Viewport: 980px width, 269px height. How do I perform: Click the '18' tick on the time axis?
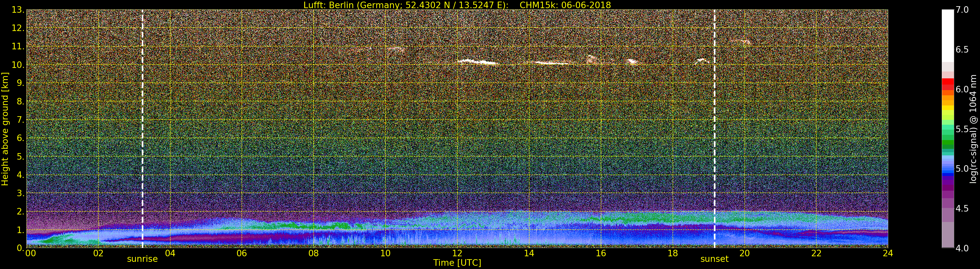pos(673,253)
